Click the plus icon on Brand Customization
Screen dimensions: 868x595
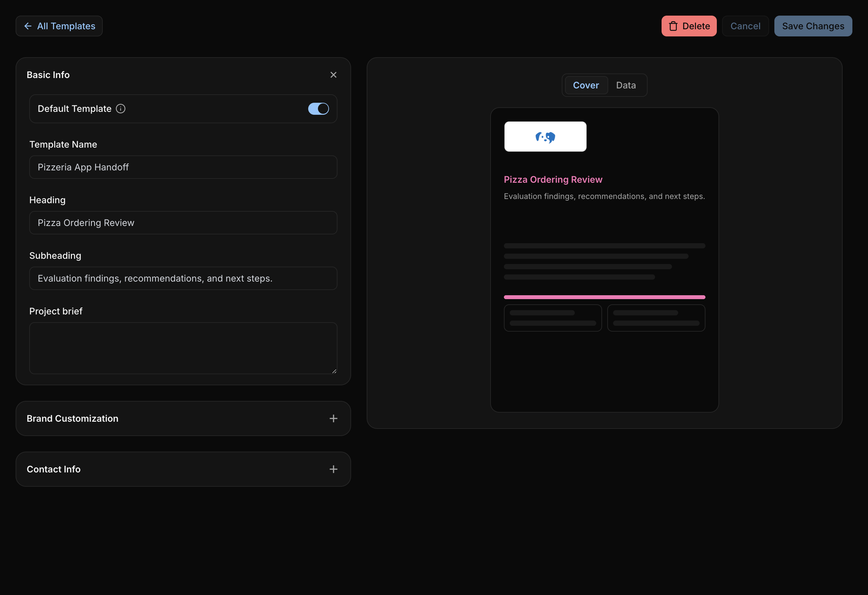(x=334, y=418)
